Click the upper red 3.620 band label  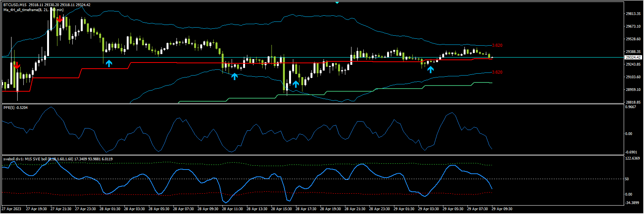pos(497,45)
